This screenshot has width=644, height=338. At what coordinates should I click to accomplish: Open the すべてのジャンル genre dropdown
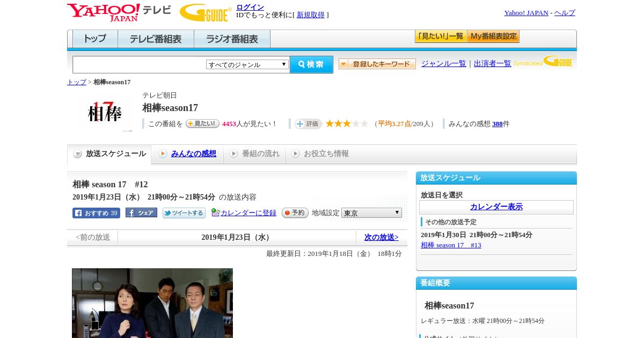pyautogui.click(x=247, y=64)
